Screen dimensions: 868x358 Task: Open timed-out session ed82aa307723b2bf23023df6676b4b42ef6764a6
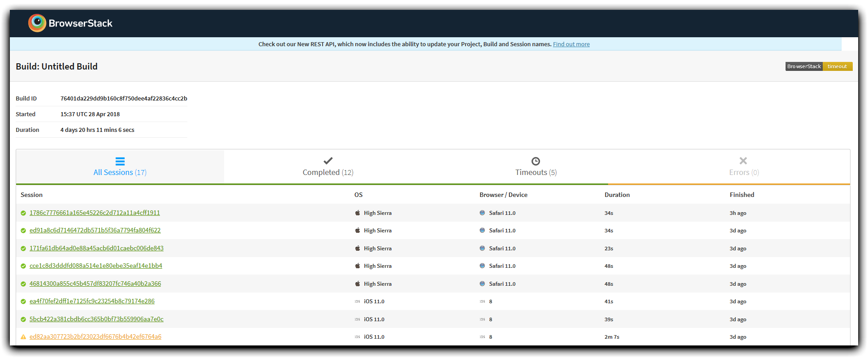(95, 336)
